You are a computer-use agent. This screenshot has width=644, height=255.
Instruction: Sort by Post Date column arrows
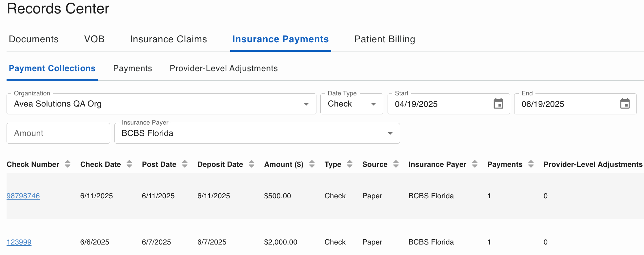click(x=185, y=164)
